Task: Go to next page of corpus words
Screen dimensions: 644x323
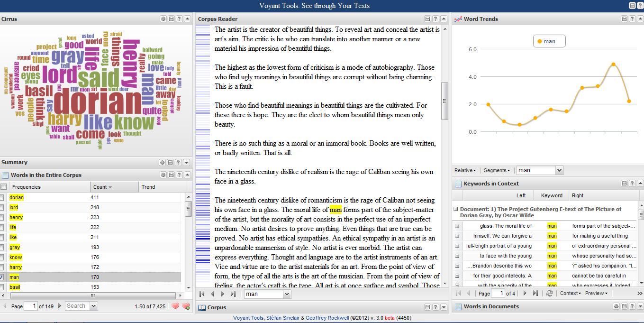Action: (x=59, y=306)
